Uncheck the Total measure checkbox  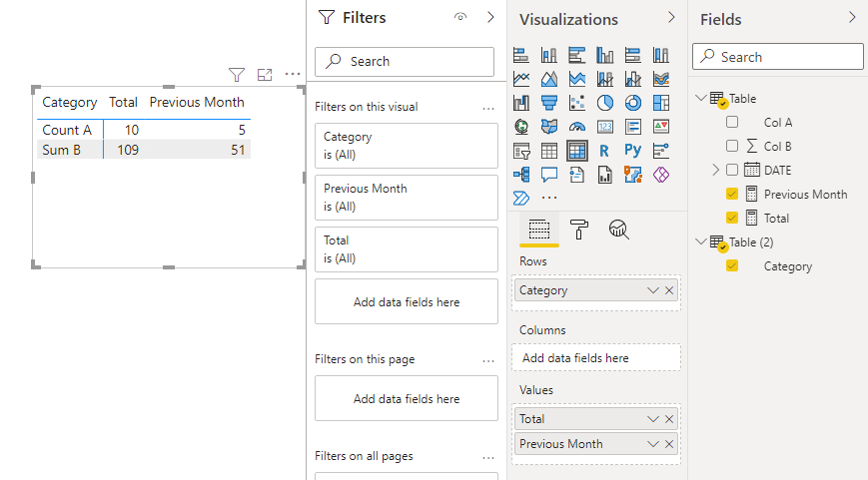click(x=732, y=218)
